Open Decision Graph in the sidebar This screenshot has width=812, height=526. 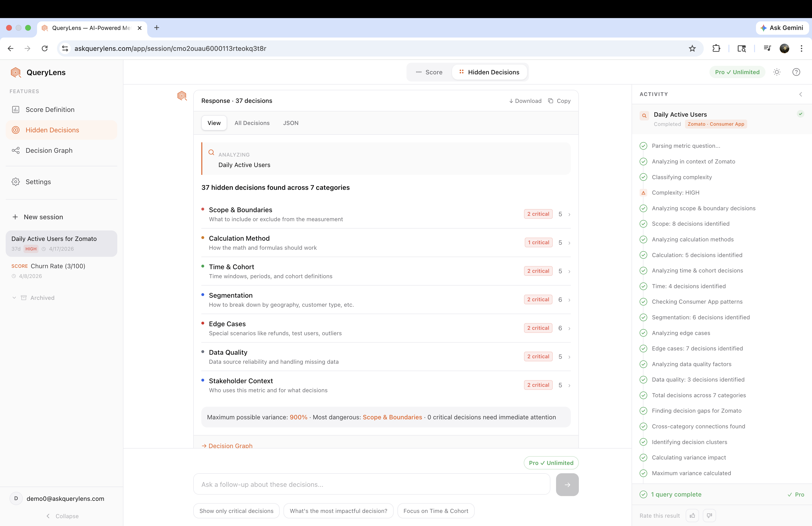point(49,151)
